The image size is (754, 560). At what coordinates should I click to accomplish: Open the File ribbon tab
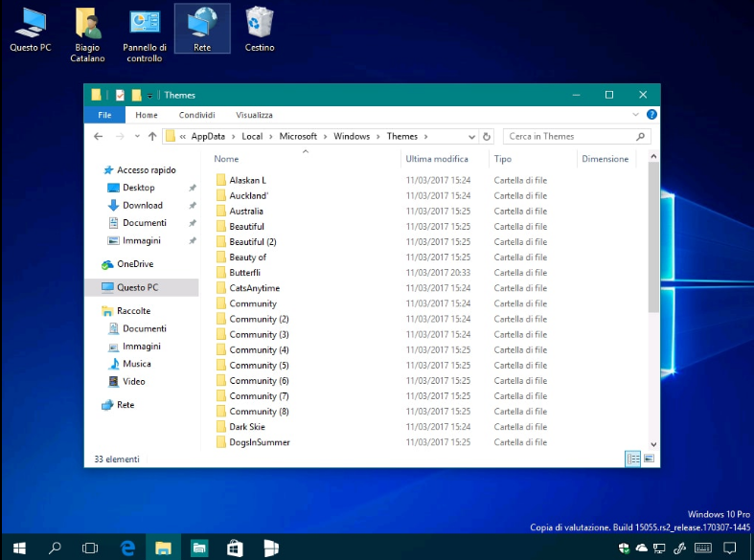coord(104,115)
